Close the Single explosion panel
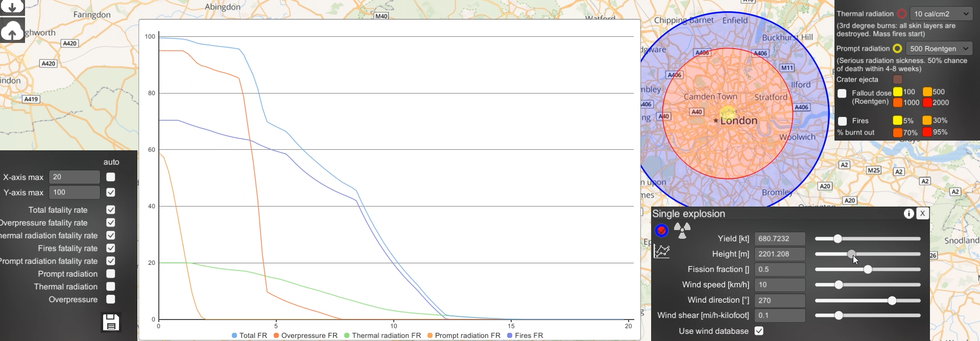 923,214
